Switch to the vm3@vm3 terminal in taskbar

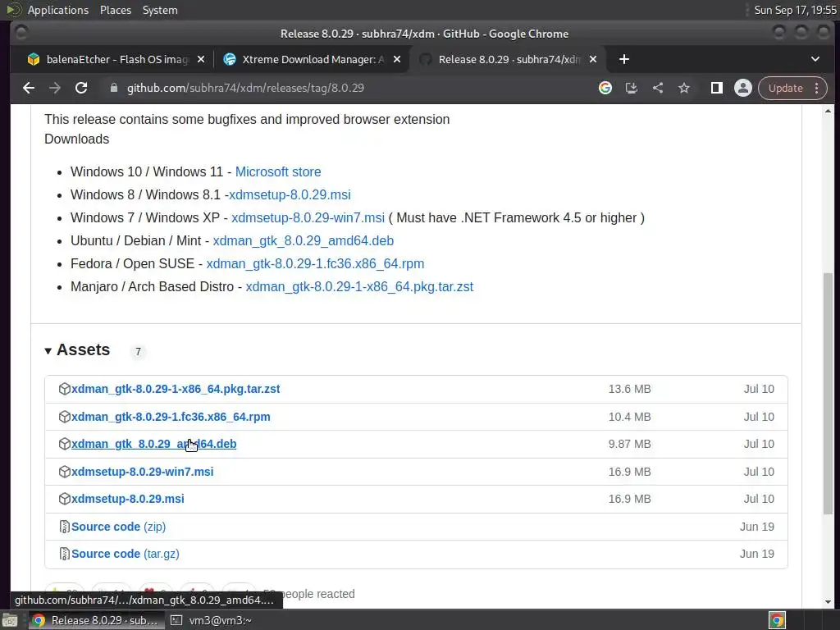(x=211, y=620)
